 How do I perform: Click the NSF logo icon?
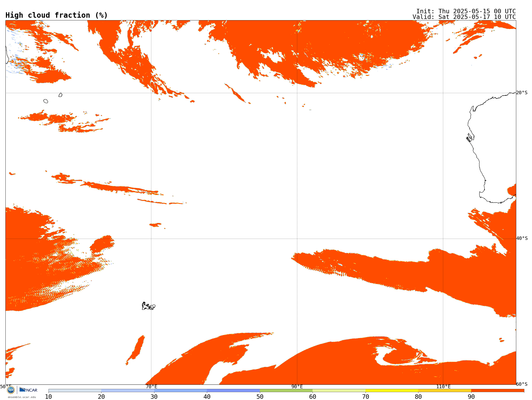pyautogui.click(x=11, y=390)
